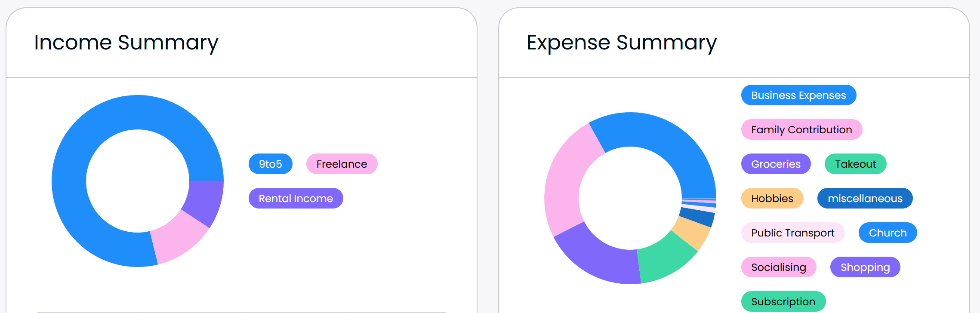Image resolution: width=980 pixels, height=313 pixels.
Task: Click the Business Expenses legend tag
Action: tap(798, 95)
